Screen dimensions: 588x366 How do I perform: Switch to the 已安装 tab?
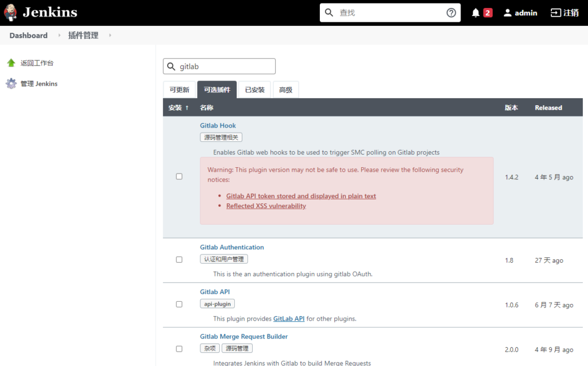pos(254,90)
